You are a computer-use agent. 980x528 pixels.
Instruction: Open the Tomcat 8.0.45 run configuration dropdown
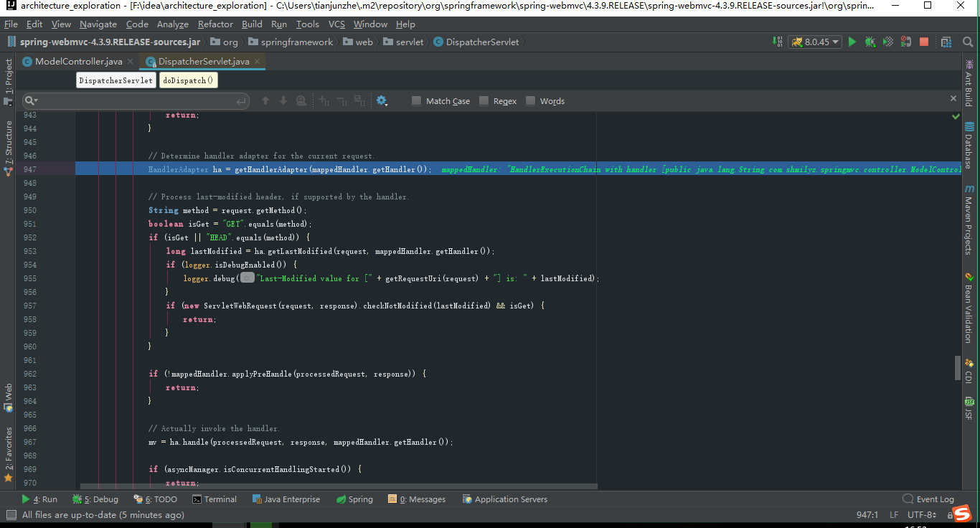(814, 42)
